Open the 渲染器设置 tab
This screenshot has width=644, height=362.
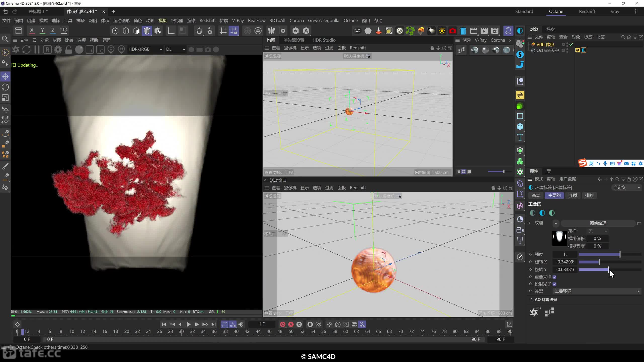click(294, 40)
